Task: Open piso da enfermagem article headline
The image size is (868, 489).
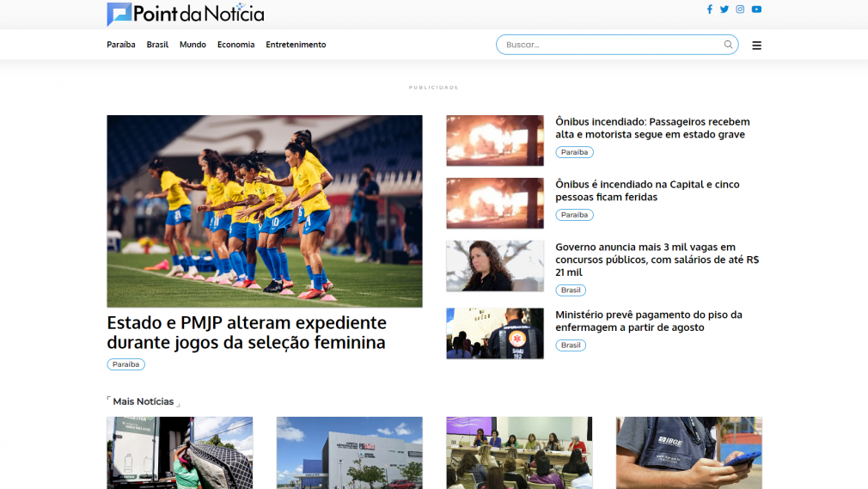Action: (x=648, y=321)
